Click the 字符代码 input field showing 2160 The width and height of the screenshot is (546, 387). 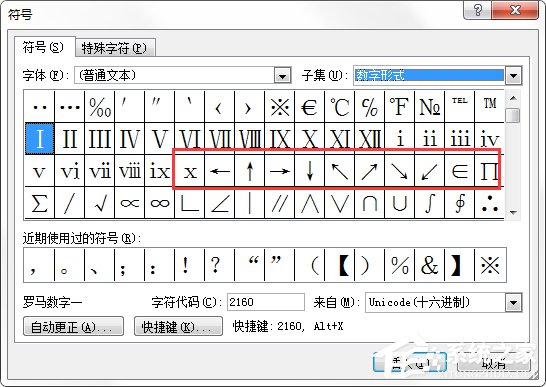266,302
